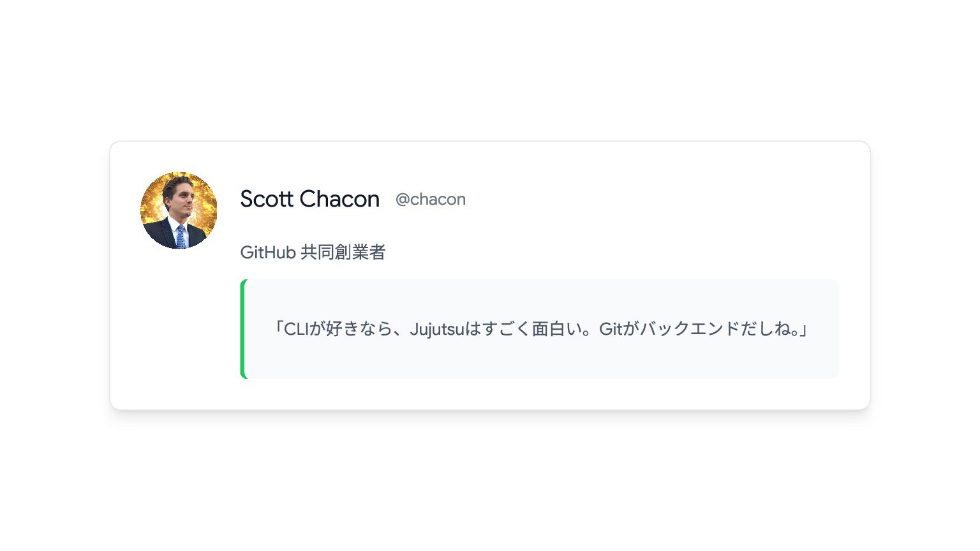Image resolution: width=980 pixels, height=551 pixels.
Task: Click the surname Chacon in the heading
Action: point(340,199)
